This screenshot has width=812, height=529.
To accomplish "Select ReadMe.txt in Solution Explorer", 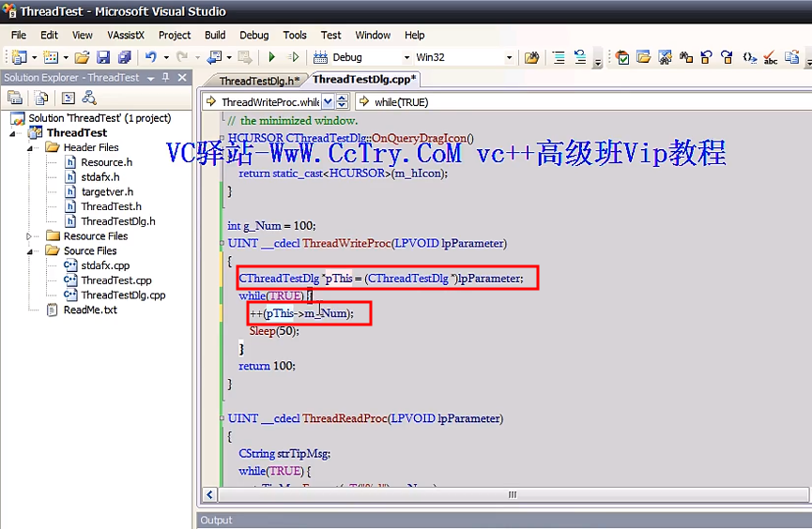I will click(90, 310).
